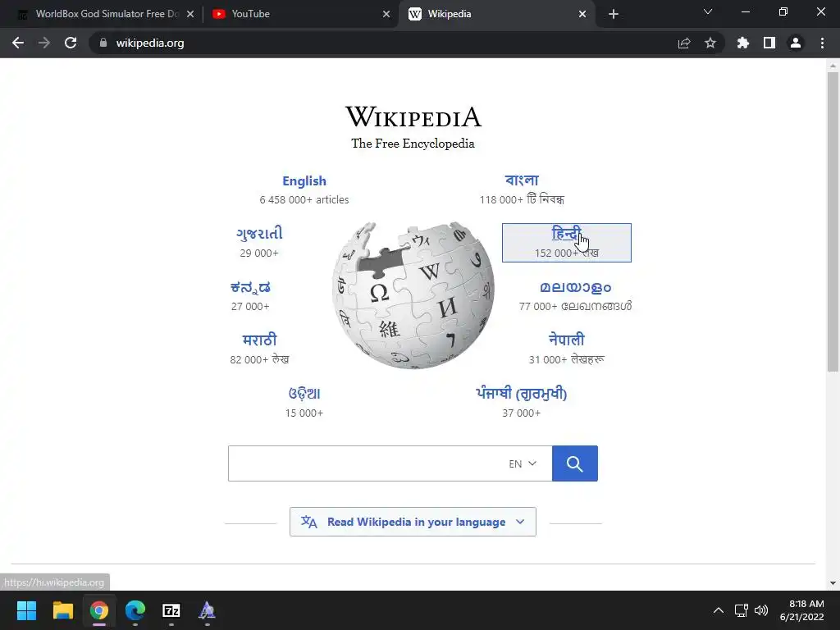This screenshot has width=840, height=630.
Task: Close the Wikipedia tab
Action: [582, 14]
